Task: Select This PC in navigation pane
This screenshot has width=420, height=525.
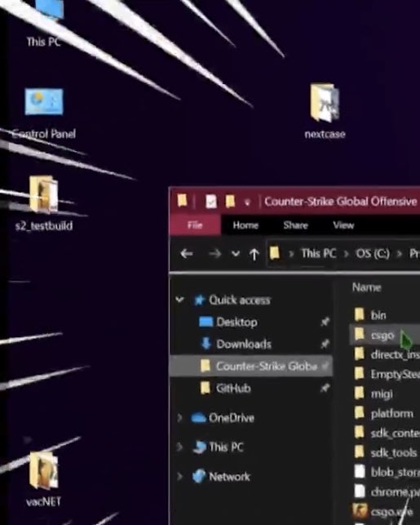Action: click(x=226, y=447)
